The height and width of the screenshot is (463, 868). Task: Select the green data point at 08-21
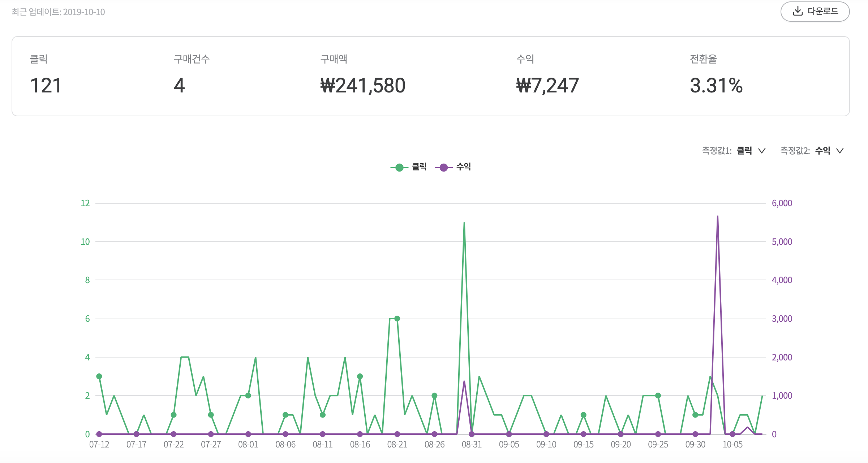tap(397, 319)
